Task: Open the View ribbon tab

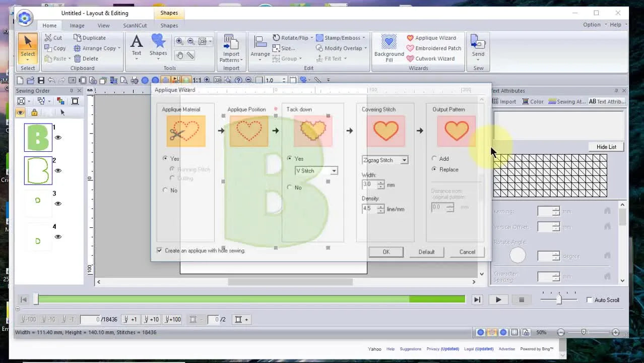Action: [x=103, y=26]
